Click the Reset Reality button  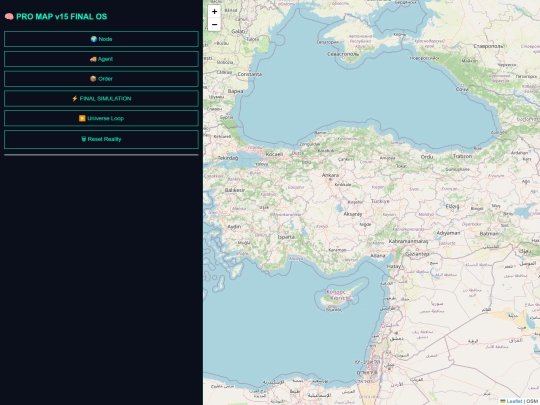pos(101,139)
